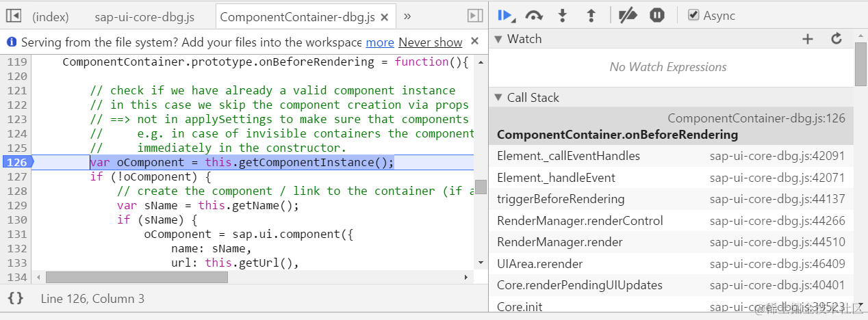Show more tabs with the double chevron
The width and height of the screenshot is (868, 320).
pyautogui.click(x=407, y=16)
